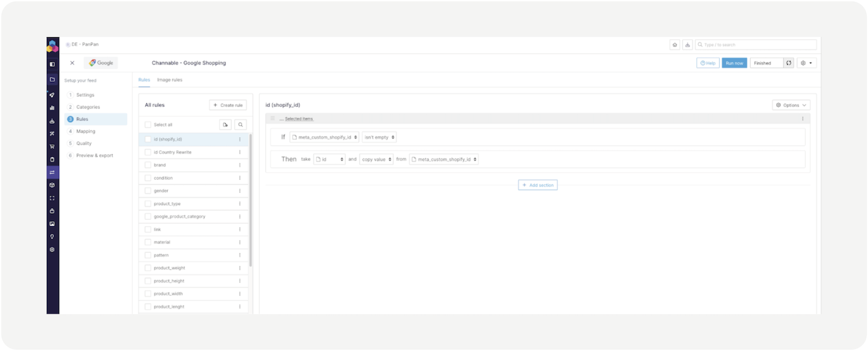The height and width of the screenshot is (350, 868).
Task: Check the Select all checkbox
Action: (148, 125)
